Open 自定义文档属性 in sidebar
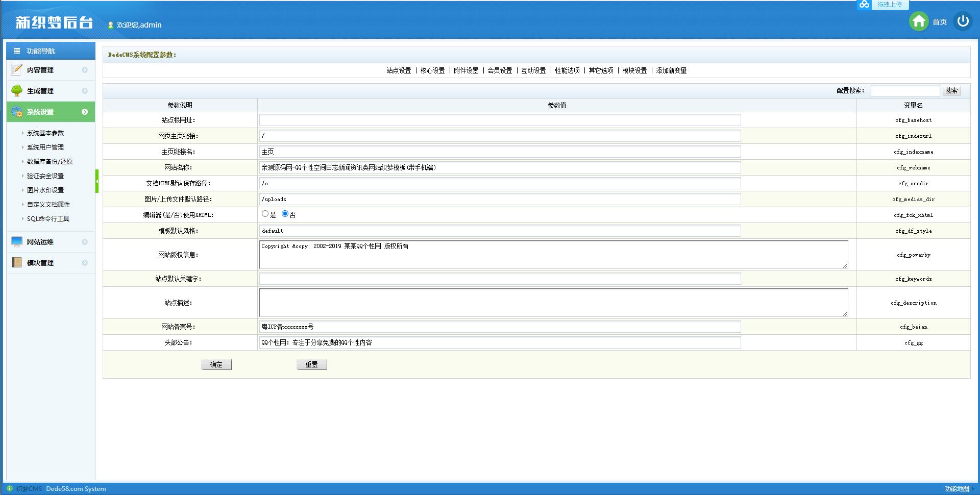Viewport: 980px width, 495px height. tap(48, 204)
